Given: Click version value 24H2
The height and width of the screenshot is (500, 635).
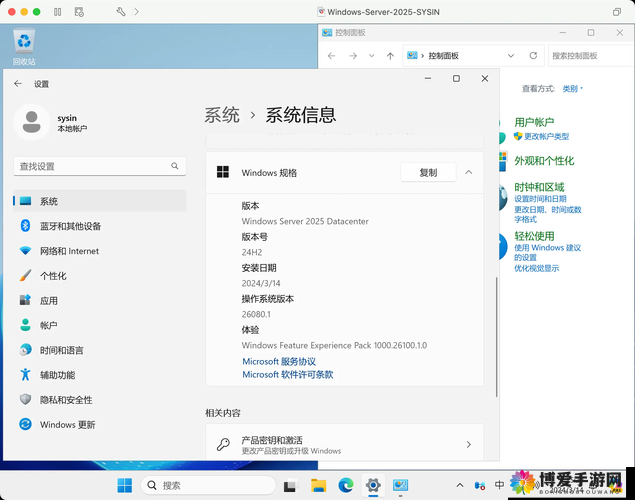Looking at the screenshot, I should pos(251,252).
